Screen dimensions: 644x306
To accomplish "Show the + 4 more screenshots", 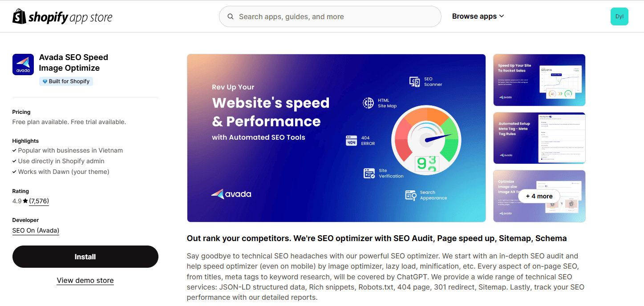I will [x=539, y=196].
